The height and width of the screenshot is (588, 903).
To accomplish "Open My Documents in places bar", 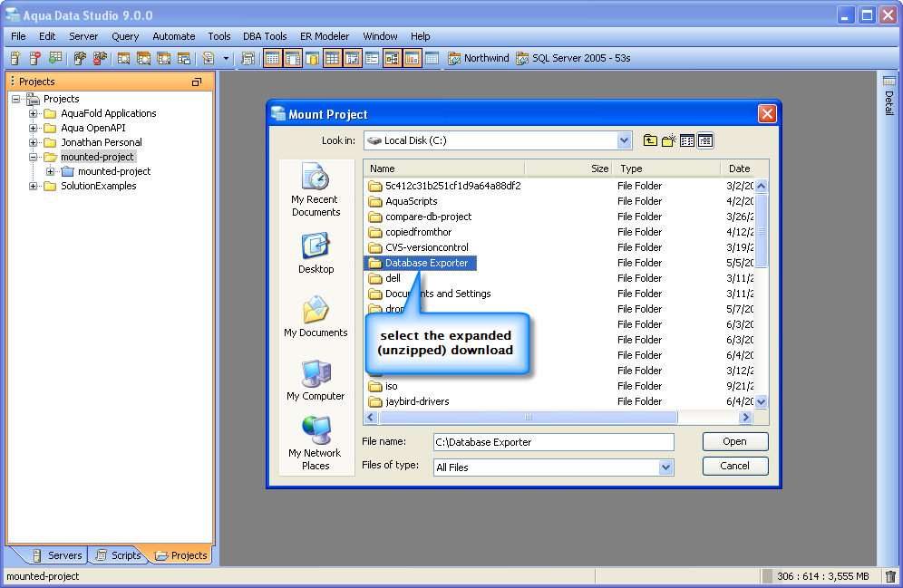I will click(x=316, y=316).
